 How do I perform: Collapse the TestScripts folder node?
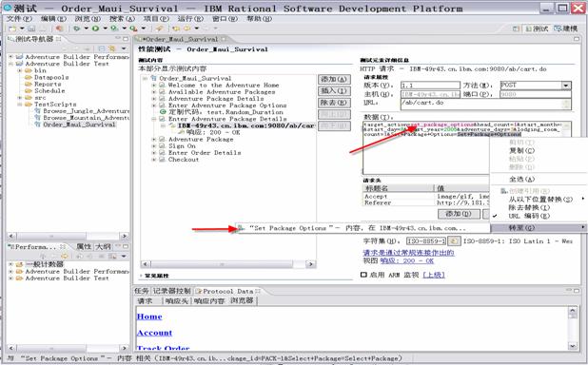click(19, 105)
